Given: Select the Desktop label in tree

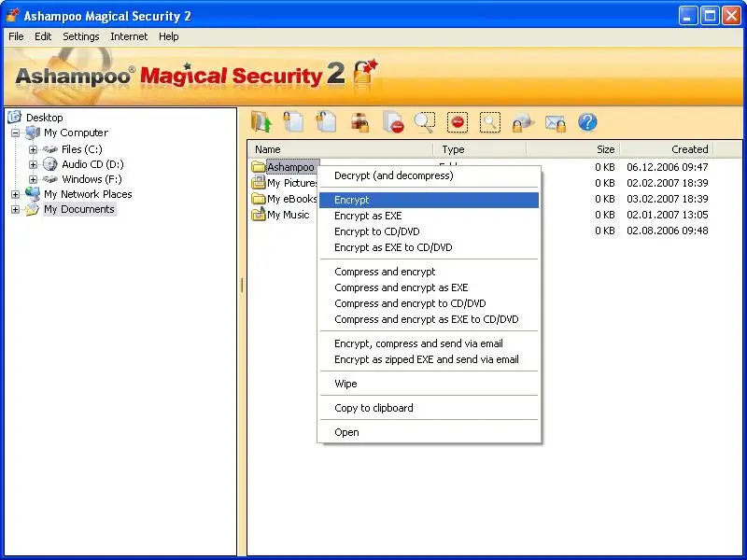Looking at the screenshot, I should coord(44,118).
